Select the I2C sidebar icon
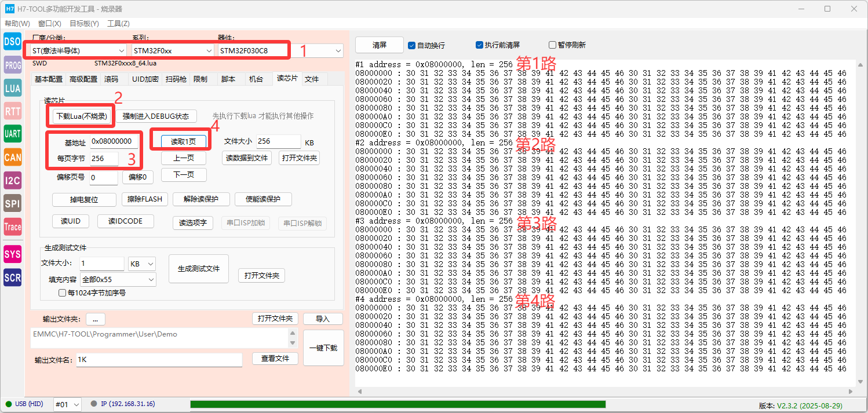868x413 pixels. coord(12,181)
